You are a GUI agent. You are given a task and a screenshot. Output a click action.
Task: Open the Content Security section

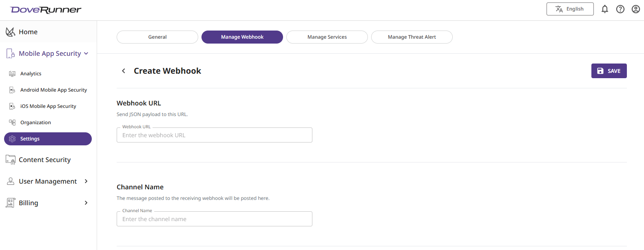[x=44, y=160]
